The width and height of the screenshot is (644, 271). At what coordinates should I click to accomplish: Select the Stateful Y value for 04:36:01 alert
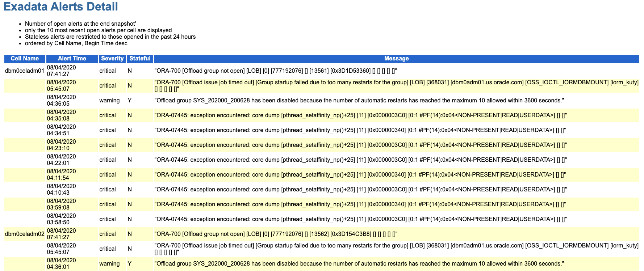[x=130, y=264]
